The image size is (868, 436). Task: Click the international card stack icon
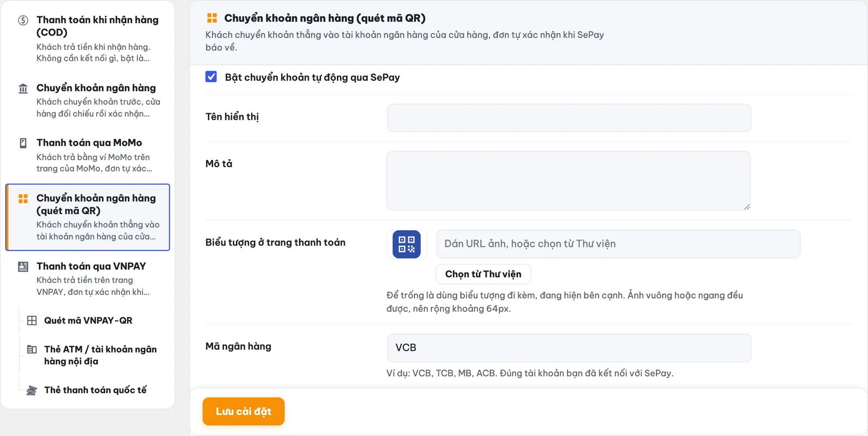pos(32,390)
